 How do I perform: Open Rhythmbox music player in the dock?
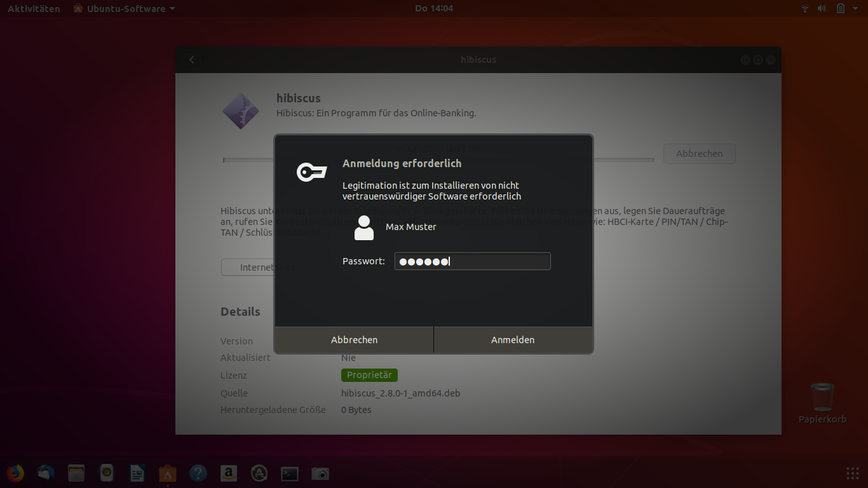pyautogui.click(x=107, y=473)
